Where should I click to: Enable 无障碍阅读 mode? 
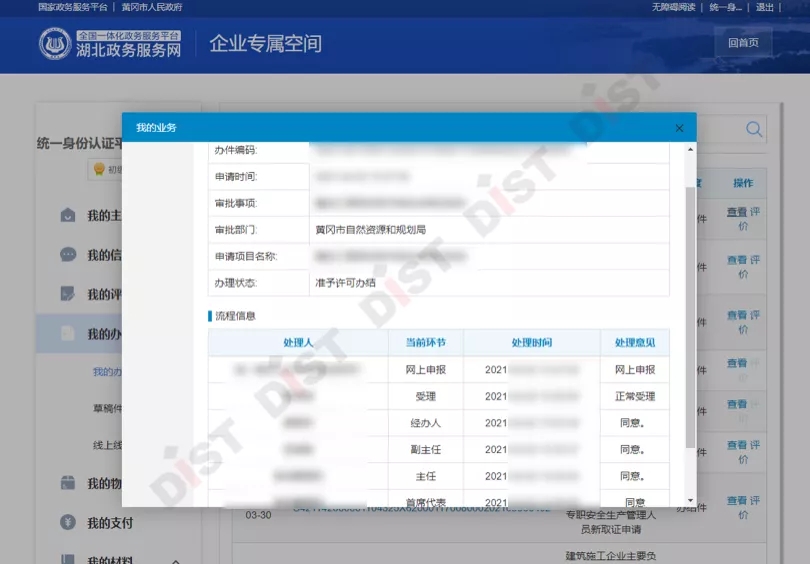click(x=673, y=7)
